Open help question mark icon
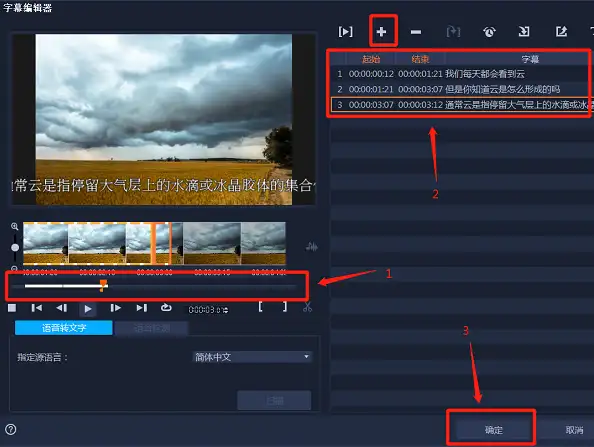The height and width of the screenshot is (447, 594). pyautogui.click(x=11, y=429)
